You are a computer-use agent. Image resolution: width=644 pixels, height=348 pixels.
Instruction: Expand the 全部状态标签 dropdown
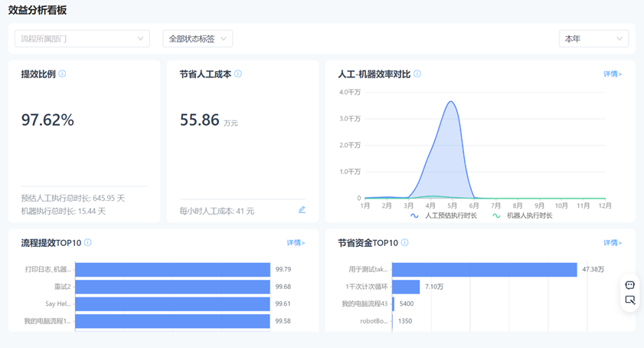point(198,38)
